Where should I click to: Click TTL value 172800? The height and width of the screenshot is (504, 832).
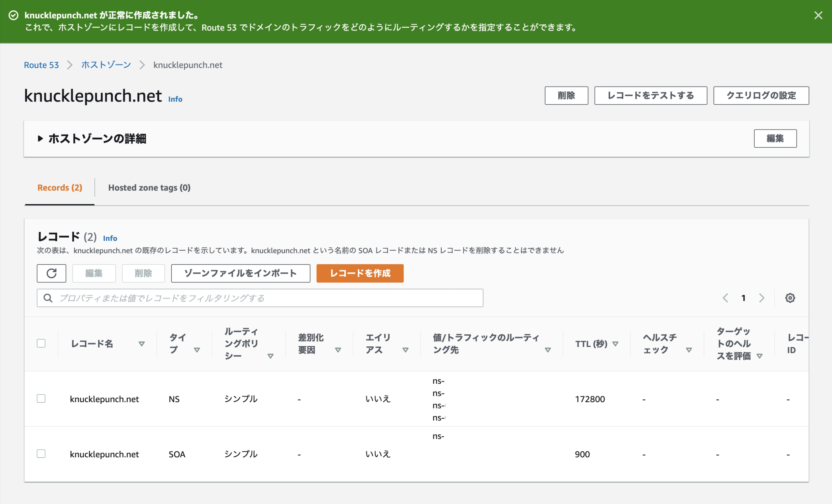590,399
